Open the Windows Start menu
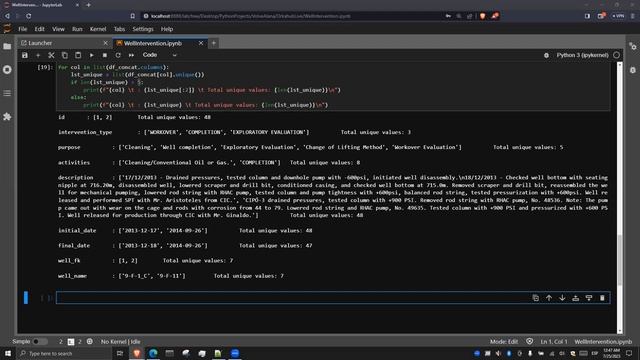 coord(8,353)
